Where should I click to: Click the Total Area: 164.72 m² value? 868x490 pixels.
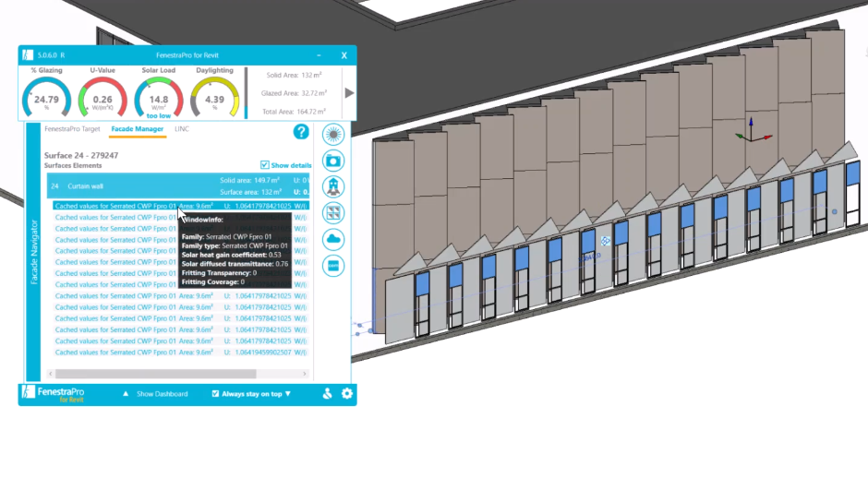(294, 112)
